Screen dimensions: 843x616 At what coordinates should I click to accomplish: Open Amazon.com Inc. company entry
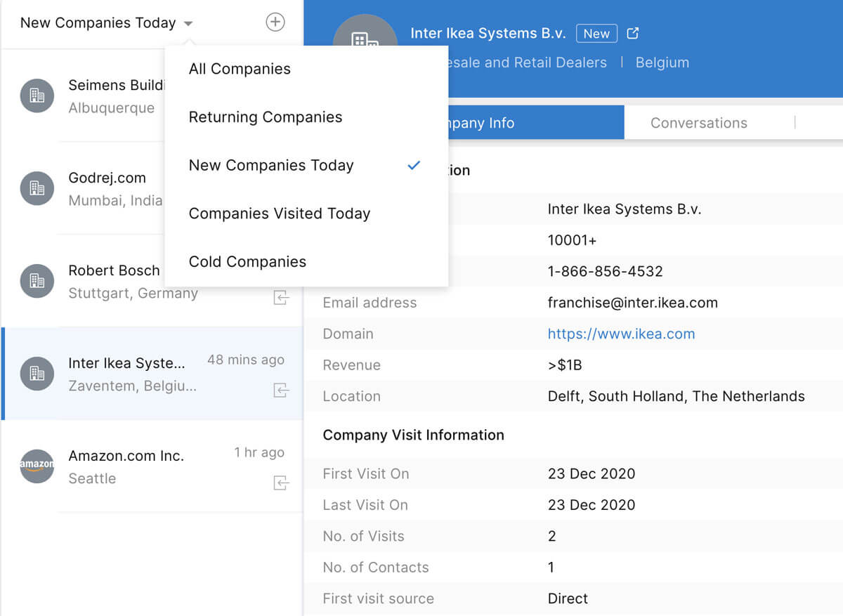[152, 466]
